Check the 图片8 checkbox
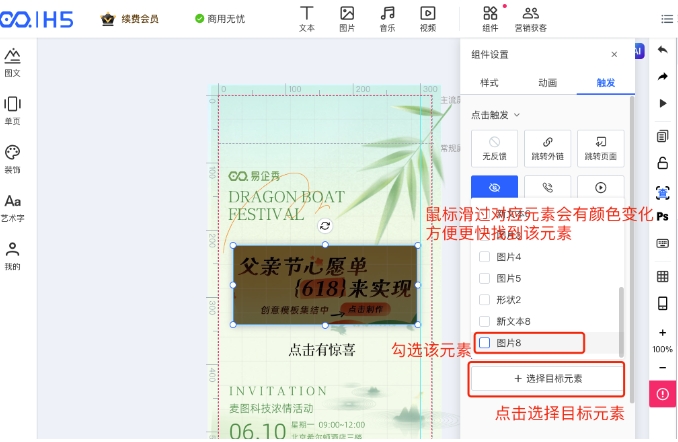Viewport: 678px width, 442px height. [484, 343]
